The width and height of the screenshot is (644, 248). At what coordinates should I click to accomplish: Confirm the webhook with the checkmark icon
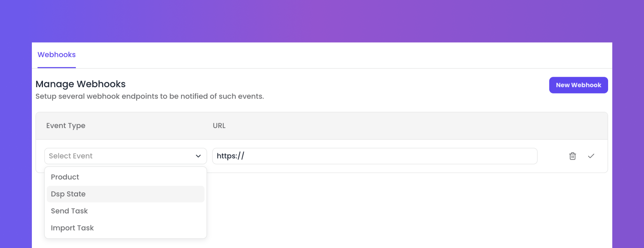click(591, 156)
